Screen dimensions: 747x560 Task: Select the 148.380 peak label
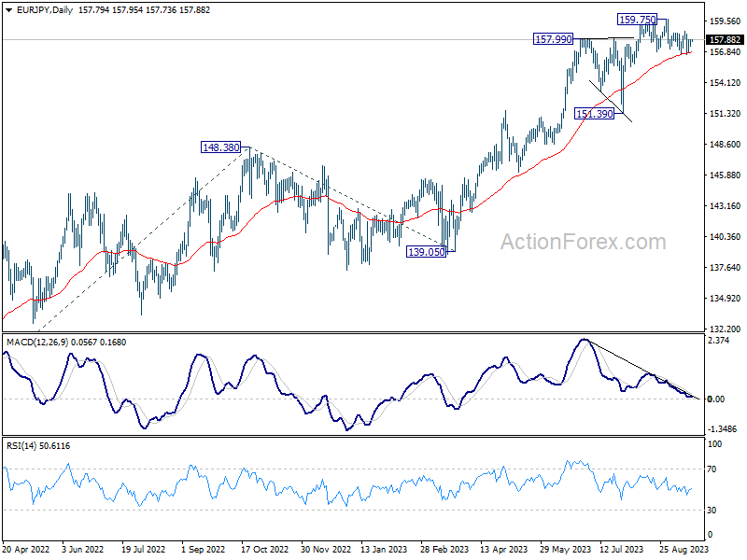(221, 147)
